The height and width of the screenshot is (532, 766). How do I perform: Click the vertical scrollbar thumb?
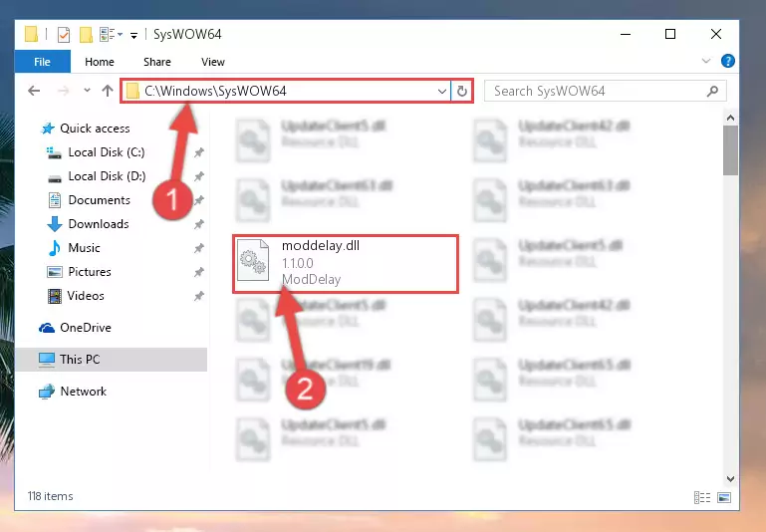[730, 150]
